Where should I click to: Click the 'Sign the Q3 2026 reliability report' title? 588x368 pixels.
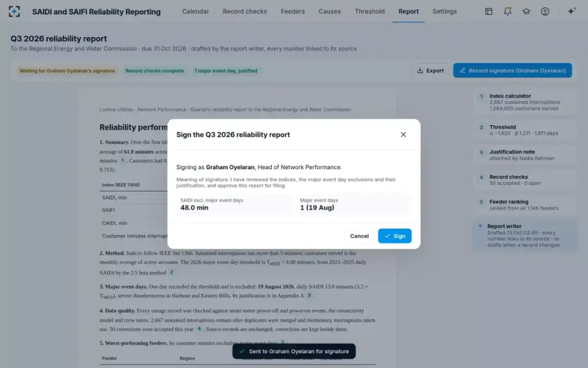click(x=233, y=134)
